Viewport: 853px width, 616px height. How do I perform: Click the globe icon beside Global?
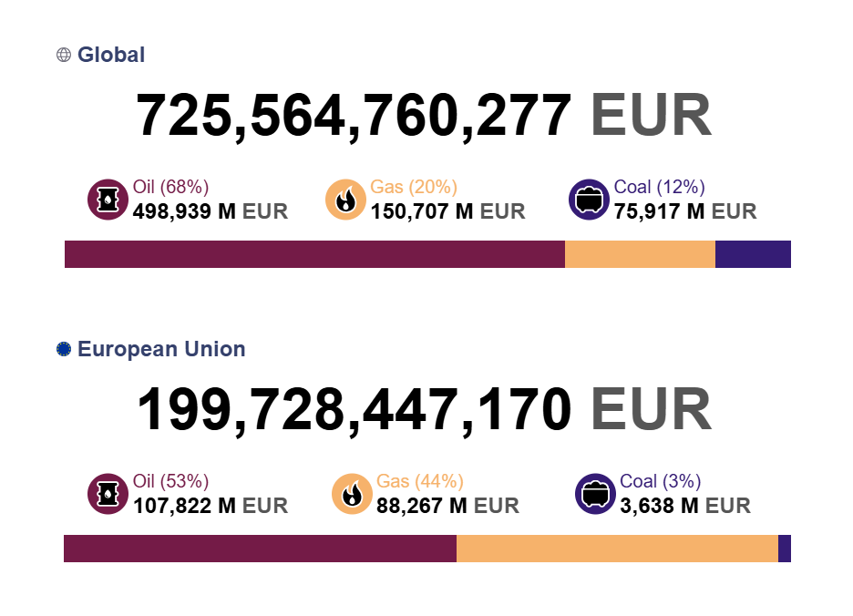[x=64, y=55]
